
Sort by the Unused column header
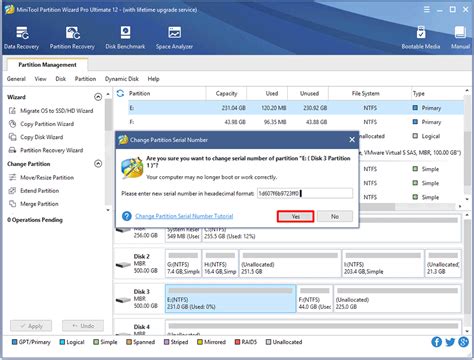click(309, 94)
